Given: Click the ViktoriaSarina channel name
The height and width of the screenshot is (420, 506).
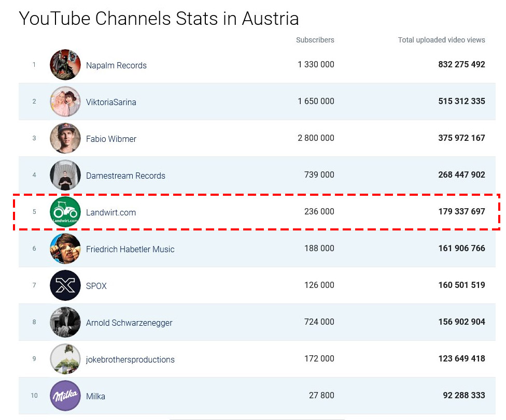Looking at the screenshot, I should [x=111, y=102].
